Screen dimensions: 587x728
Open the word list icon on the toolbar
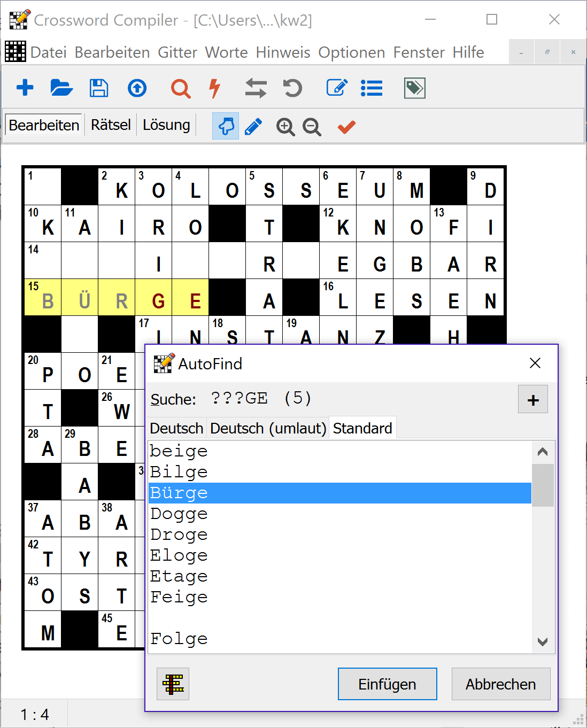372,88
